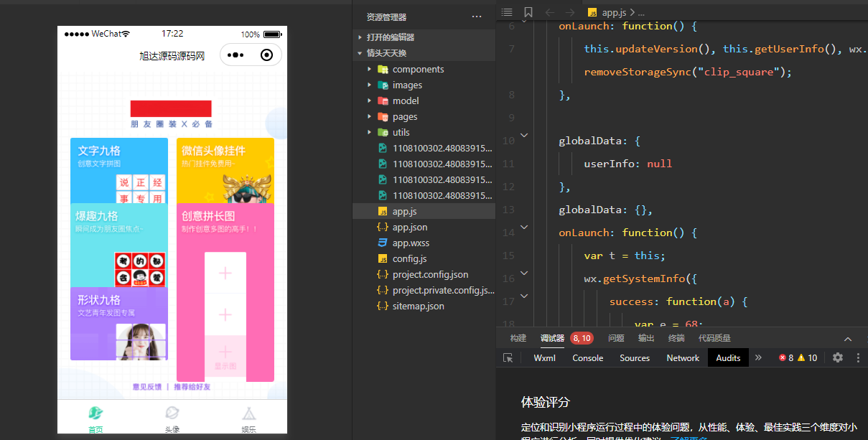The width and height of the screenshot is (868, 440).
Task: Navigate forward with the right arrow
Action: click(x=570, y=12)
